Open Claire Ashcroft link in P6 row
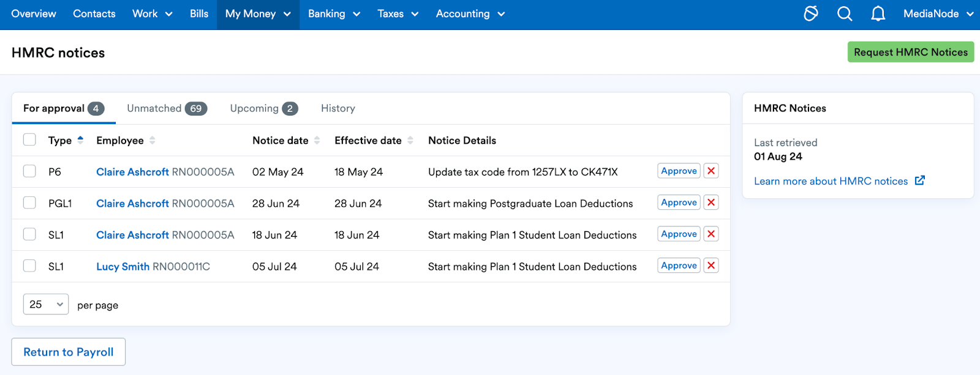Screen dimensions: 980x375 coord(132,172)
